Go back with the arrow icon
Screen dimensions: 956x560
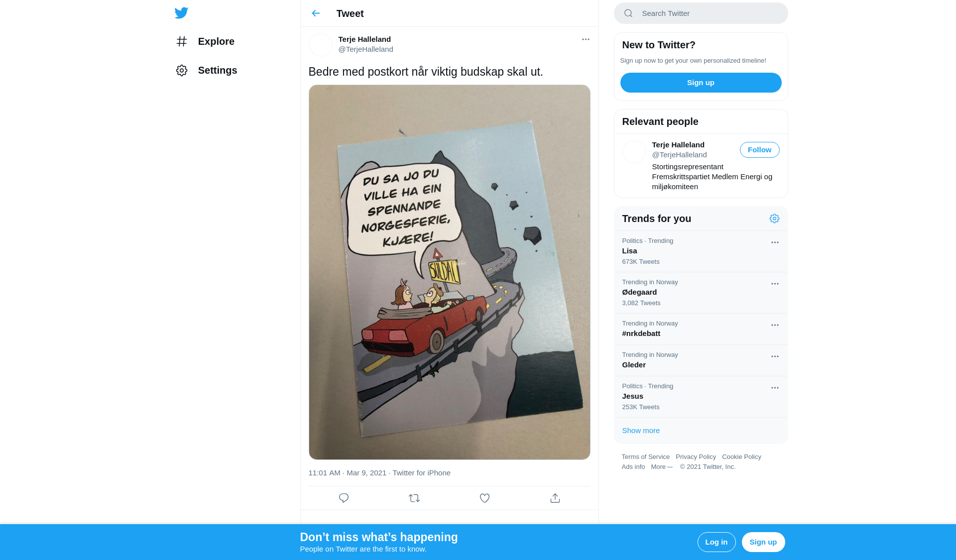tap(316, 13)
